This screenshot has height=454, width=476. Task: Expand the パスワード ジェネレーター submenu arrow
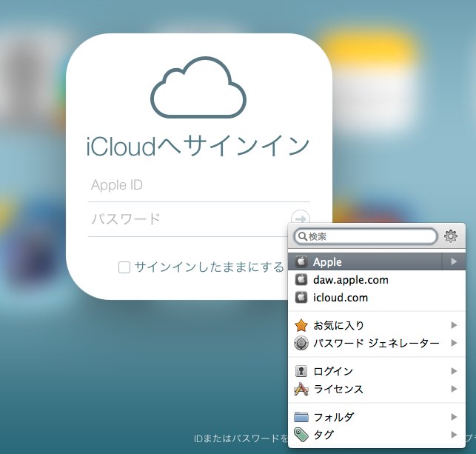pyautogui.click(x=454, y=343)
